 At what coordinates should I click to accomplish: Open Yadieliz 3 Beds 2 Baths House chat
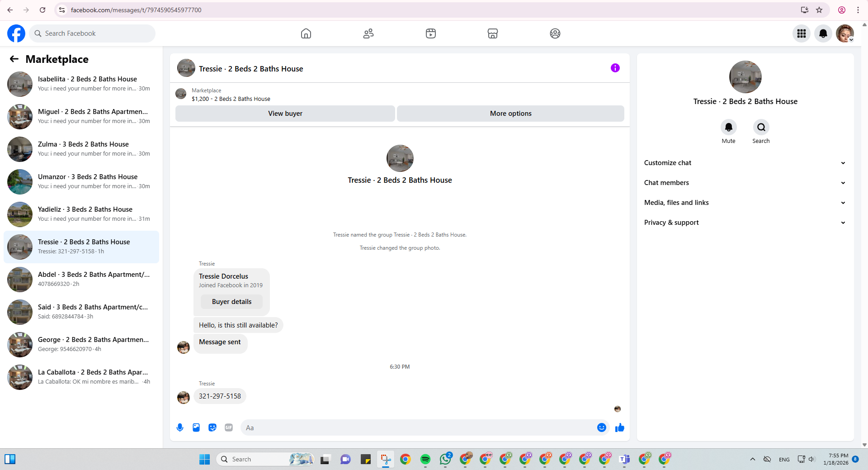tap(81, 214)
